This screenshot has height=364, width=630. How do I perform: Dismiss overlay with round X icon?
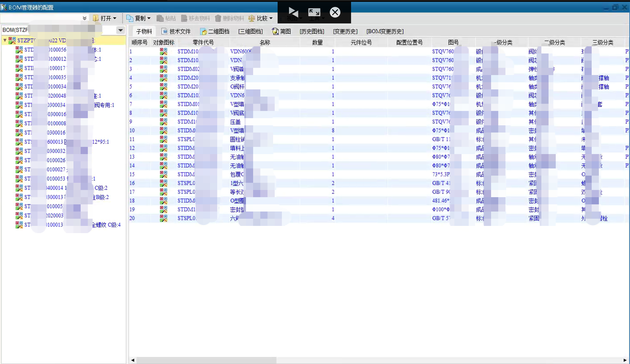coord(335,12)
